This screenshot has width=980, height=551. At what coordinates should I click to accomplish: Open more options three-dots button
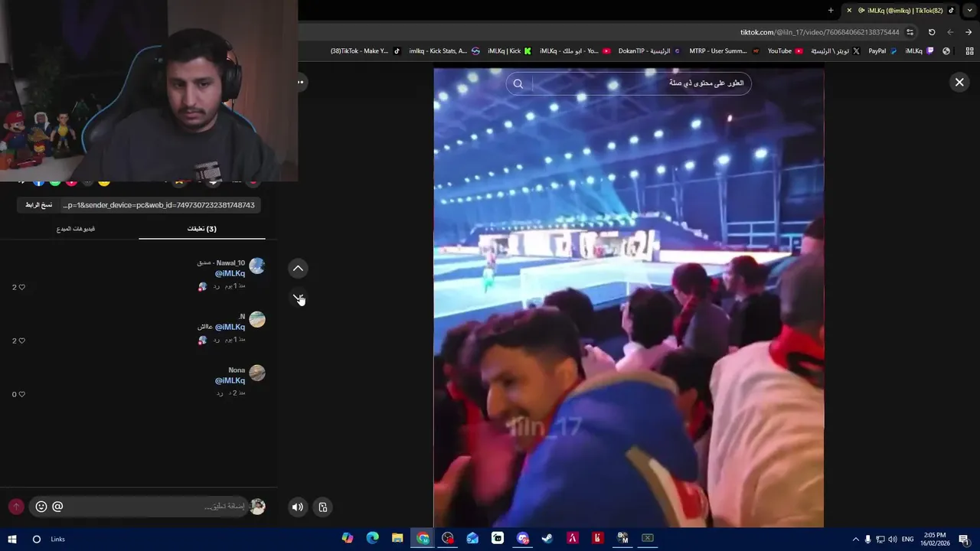300,82
